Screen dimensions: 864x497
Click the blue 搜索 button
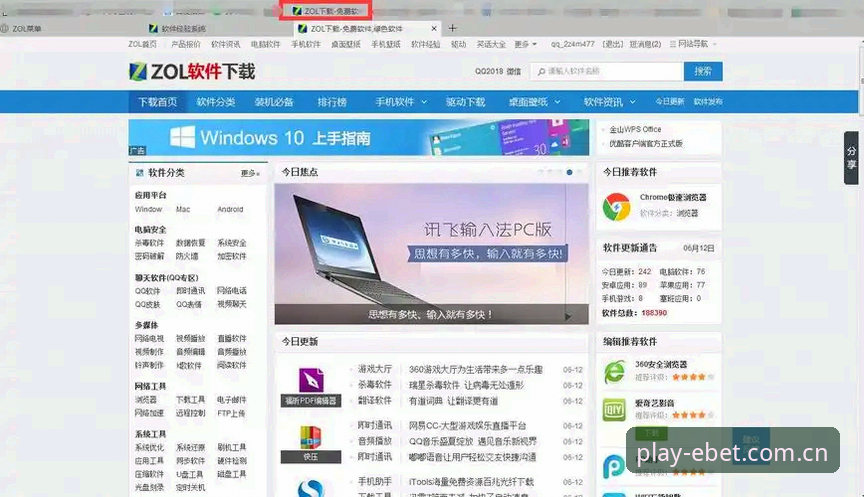[x=703, y=71]
